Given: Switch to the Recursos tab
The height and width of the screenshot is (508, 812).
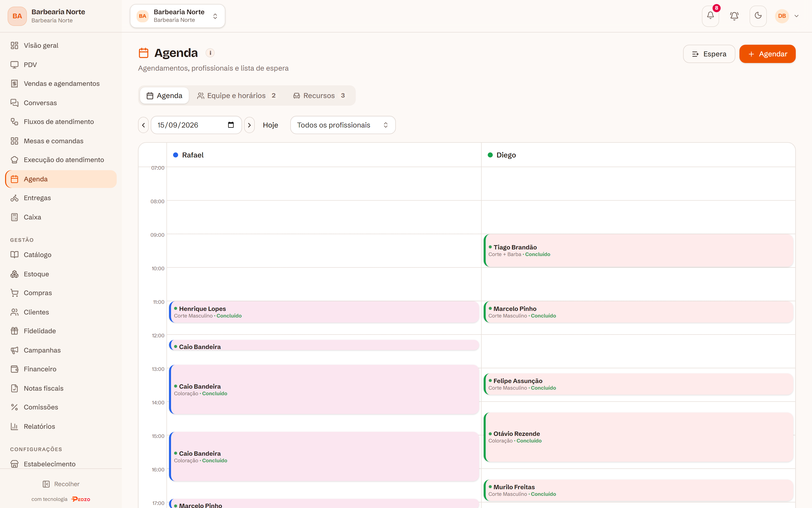Looking at the screenshot, I should tap(319, 96).
